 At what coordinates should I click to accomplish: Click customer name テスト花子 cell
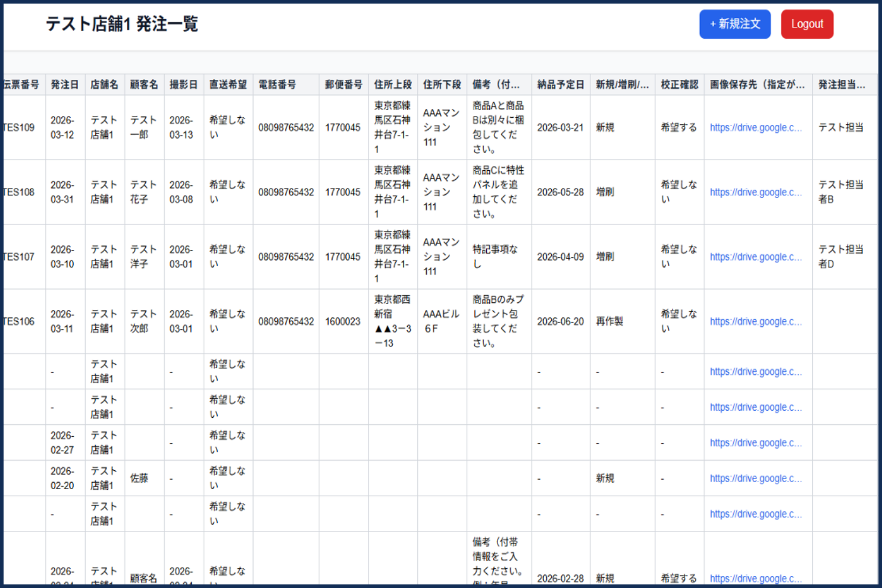(x=143, y=192)
